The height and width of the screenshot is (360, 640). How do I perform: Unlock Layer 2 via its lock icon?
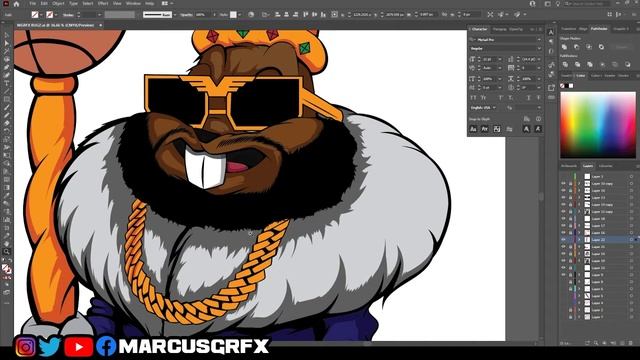tap(570, 310)
